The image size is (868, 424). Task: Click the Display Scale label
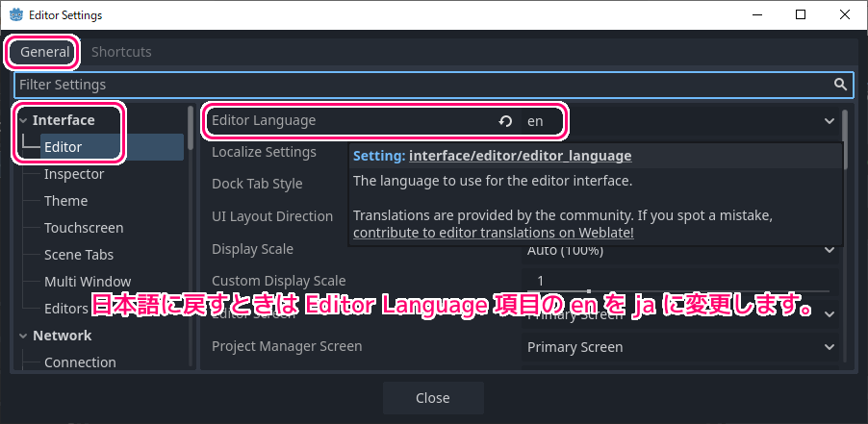(252, 249)
